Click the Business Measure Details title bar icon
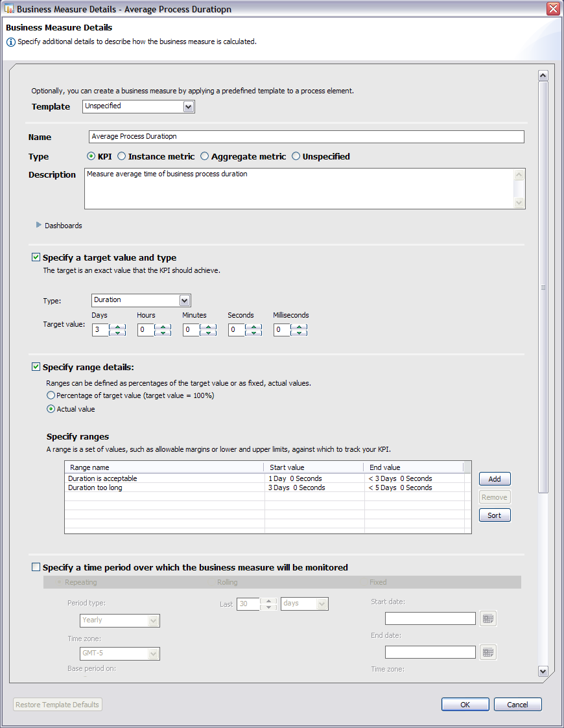Viewport: 564px width, 728px height. [9, 8]
